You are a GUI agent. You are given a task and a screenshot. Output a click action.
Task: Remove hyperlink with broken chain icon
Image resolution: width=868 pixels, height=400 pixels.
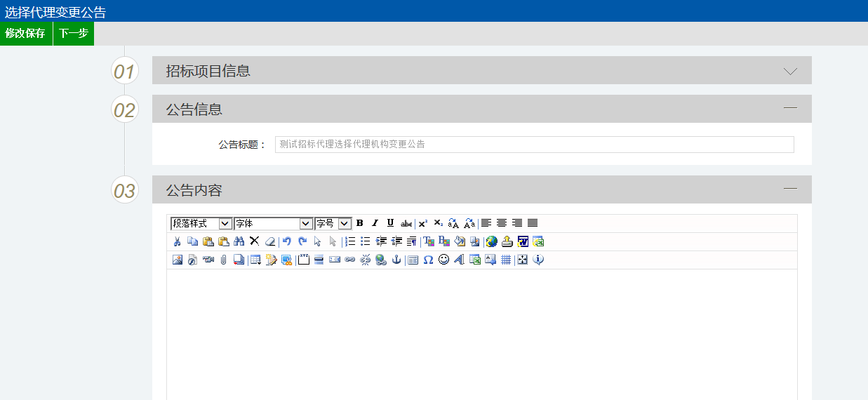tap(365, 260)
